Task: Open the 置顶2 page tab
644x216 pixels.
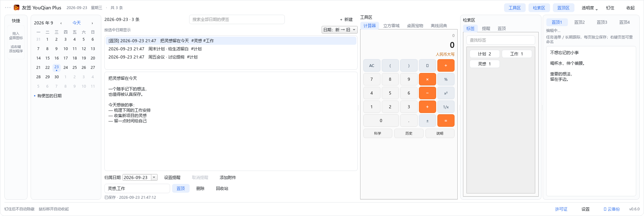Action: click(x=579, y=22)
